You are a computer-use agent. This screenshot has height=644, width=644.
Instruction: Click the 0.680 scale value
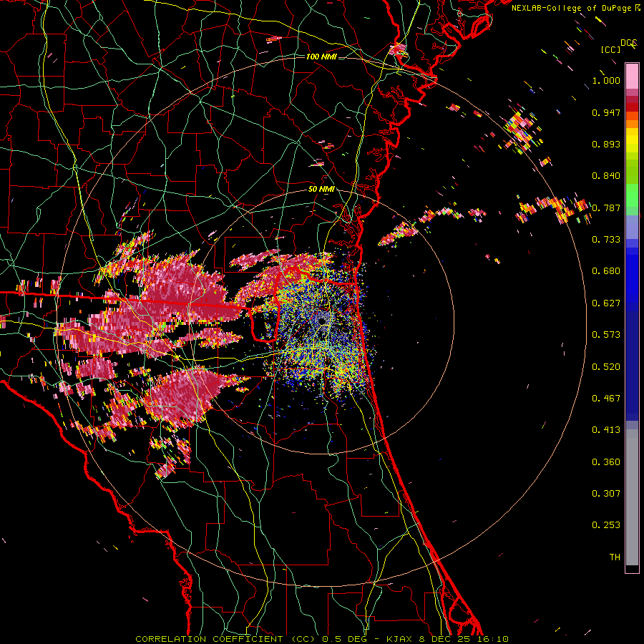pos(606,271)
